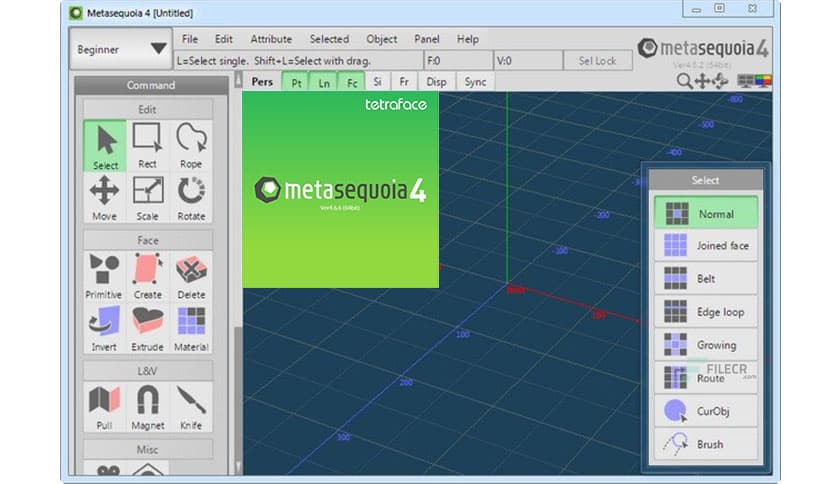The width and height of the screenshot is (836, 484).
Task: Click the Sel Lock button
Action: [x=598, y=61]
